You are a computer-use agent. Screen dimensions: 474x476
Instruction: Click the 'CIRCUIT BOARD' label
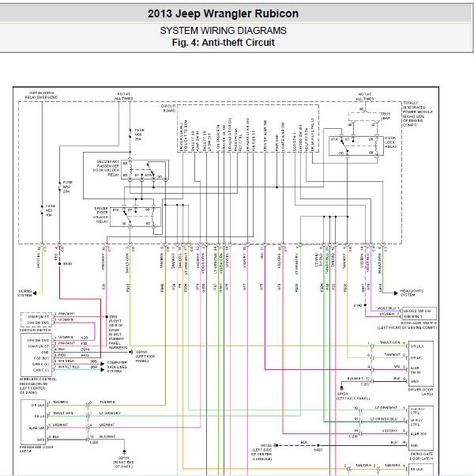(x=168, y=108)
